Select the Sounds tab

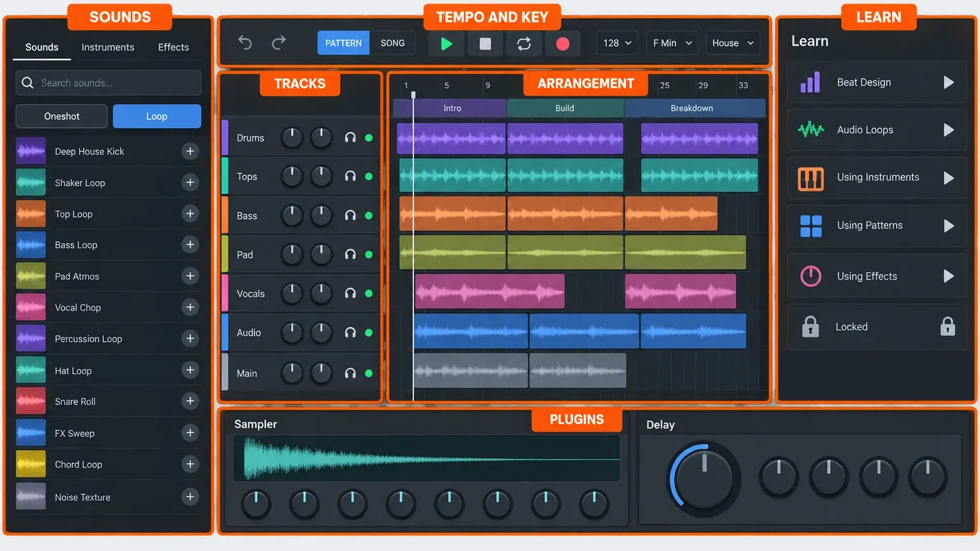(42, 47)
